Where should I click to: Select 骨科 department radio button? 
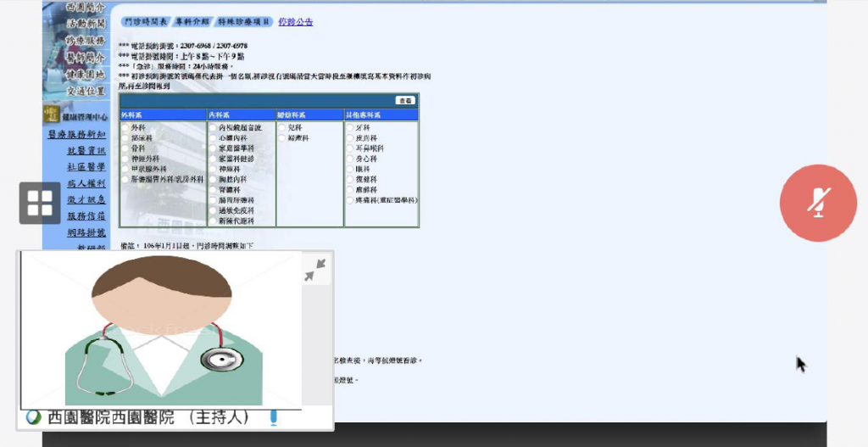pyautogui.click(x=125, y=148)
